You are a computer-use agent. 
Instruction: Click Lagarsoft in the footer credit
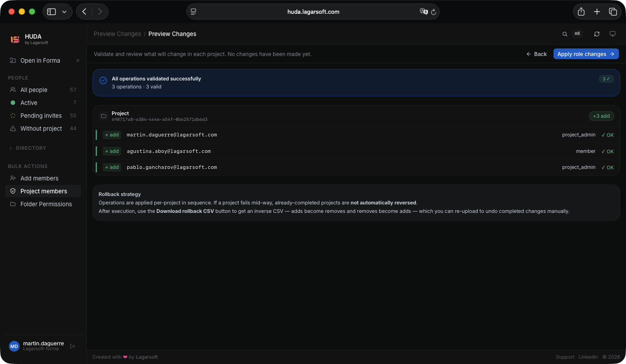pos(147,357)
